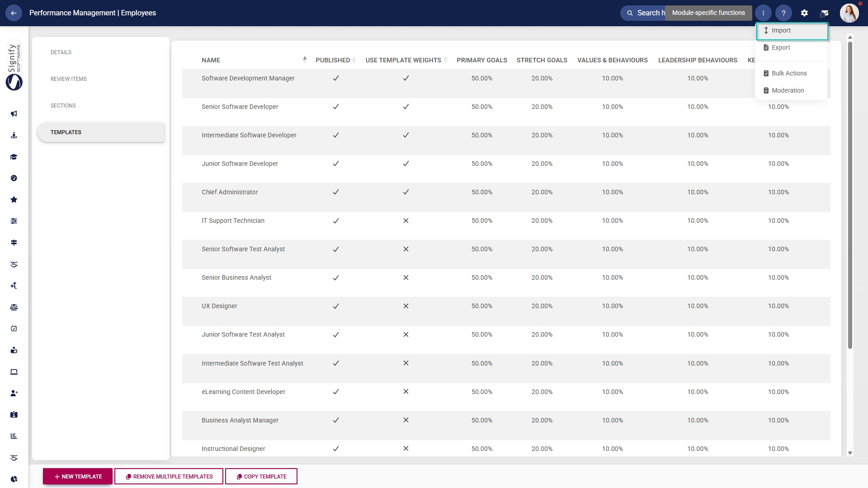This screenshot has width=868, height=488.
Task: Open the messages envelope icon
Action: 825,14
